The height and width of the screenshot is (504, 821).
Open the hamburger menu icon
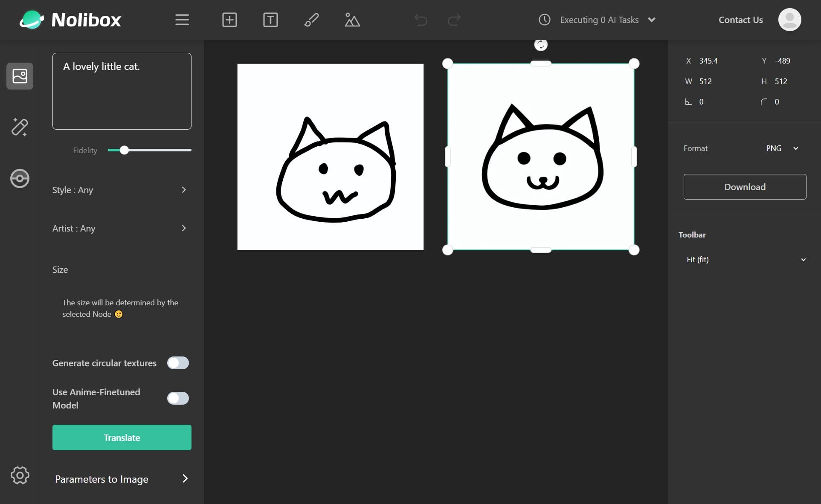pos(182,20)
